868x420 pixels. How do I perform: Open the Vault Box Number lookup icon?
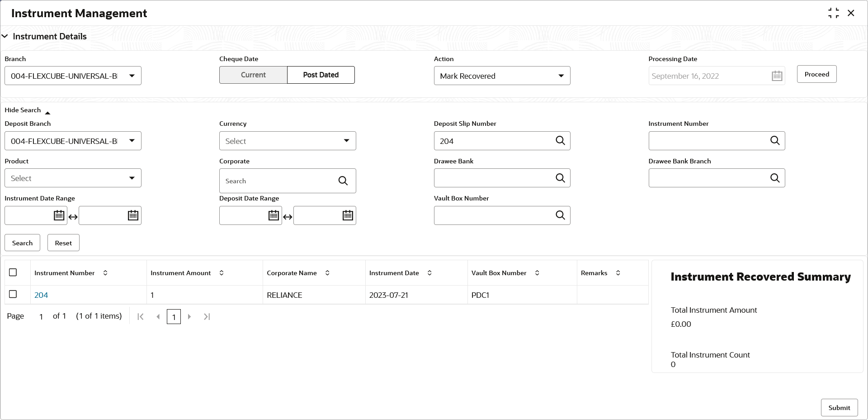pyautogui.click(x=560, y=215)
